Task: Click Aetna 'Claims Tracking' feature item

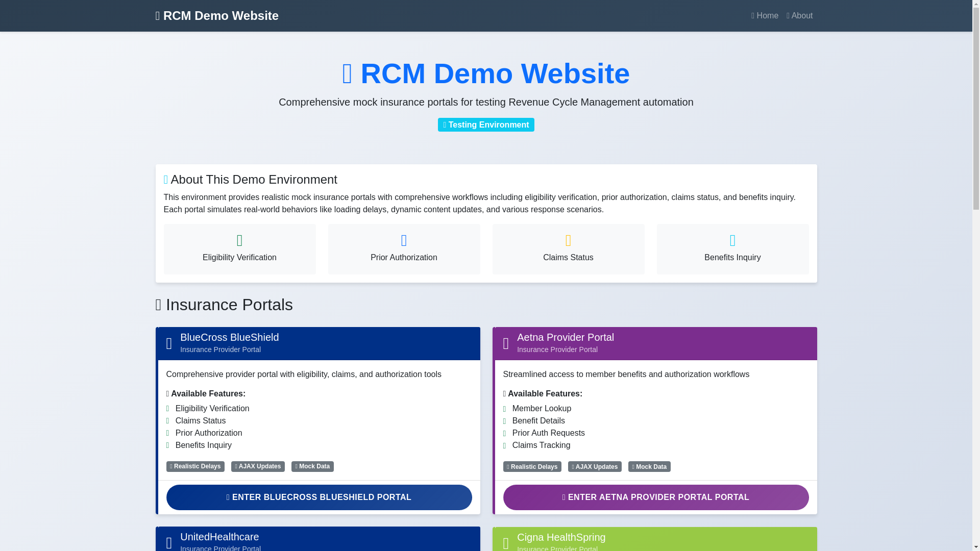Action: pos(541,445)
